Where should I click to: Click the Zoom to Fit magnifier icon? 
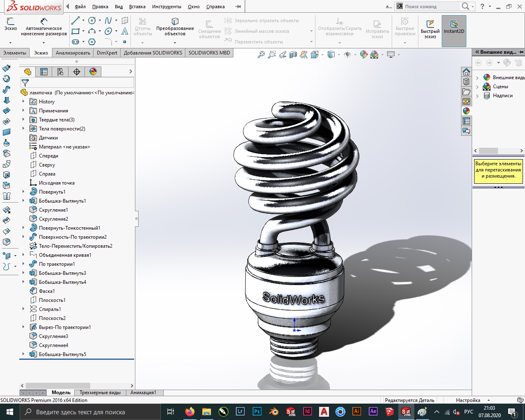tap(261, 55)
